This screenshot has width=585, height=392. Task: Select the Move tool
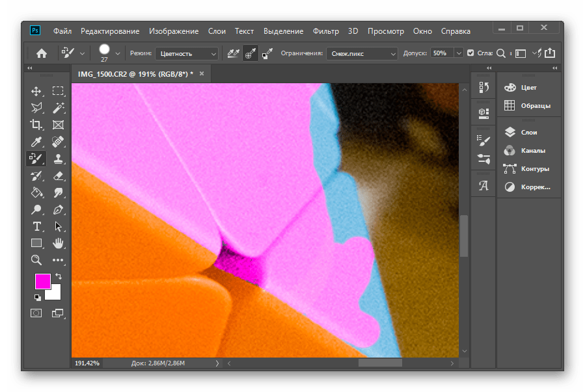pos(36,91)
